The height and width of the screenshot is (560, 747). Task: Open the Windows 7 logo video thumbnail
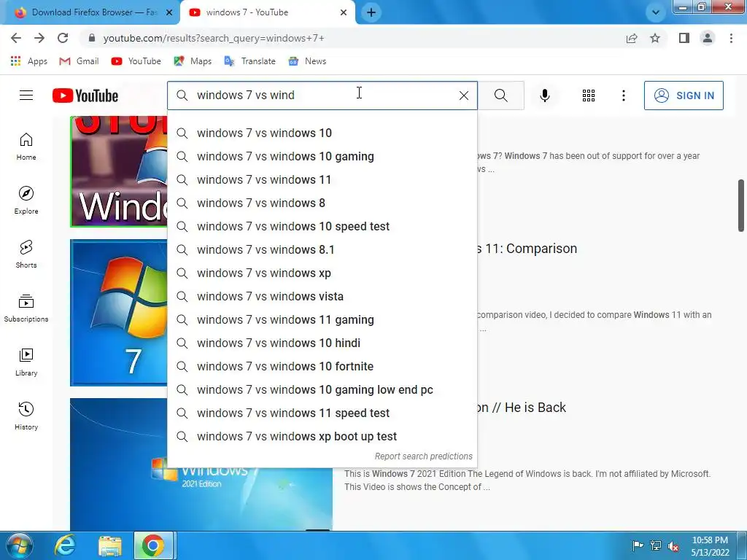(x=119, y=312)
